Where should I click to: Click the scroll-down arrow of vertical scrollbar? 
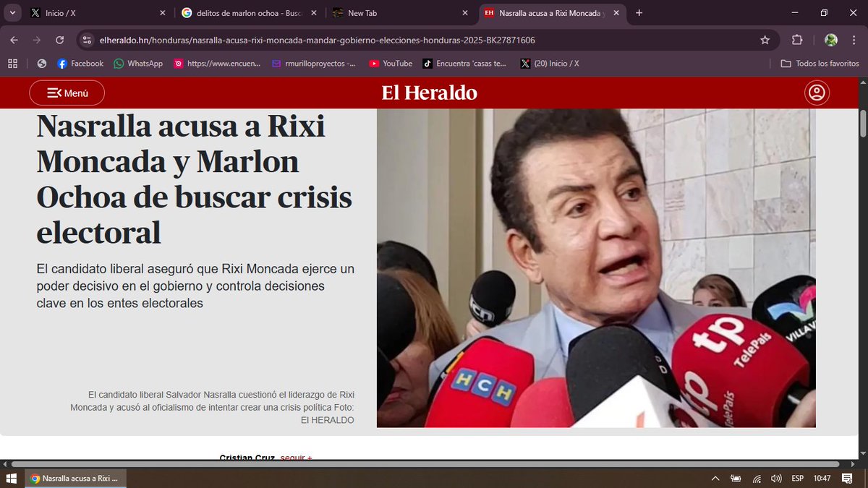[x=862, y=453]
